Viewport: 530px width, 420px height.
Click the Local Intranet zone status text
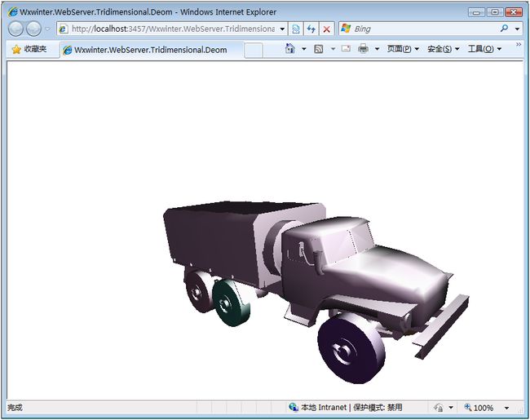351,408
